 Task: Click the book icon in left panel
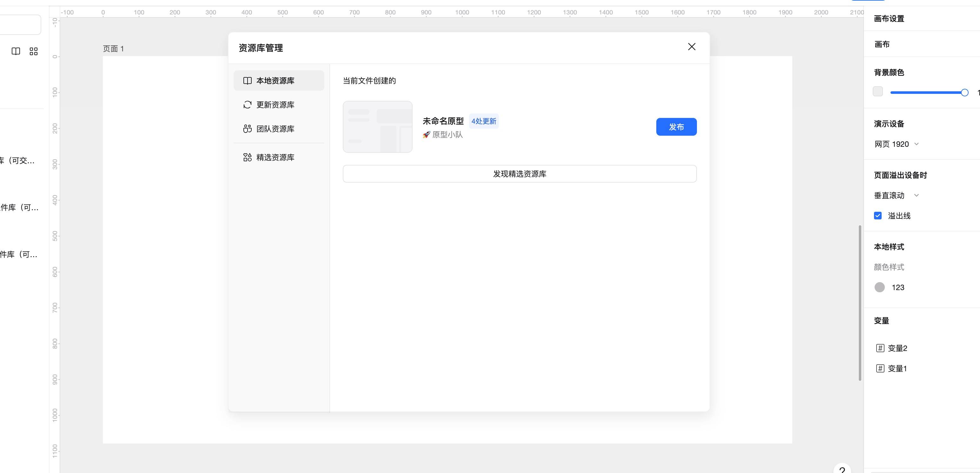tap(16, 51)
